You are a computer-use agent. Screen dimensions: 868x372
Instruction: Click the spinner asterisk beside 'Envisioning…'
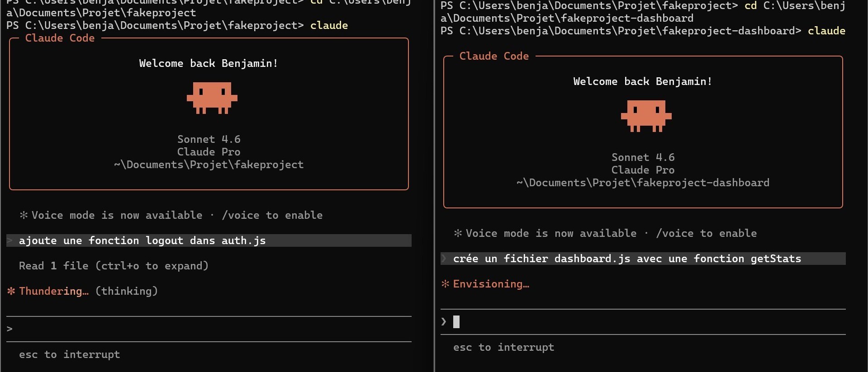click(445, 284)
